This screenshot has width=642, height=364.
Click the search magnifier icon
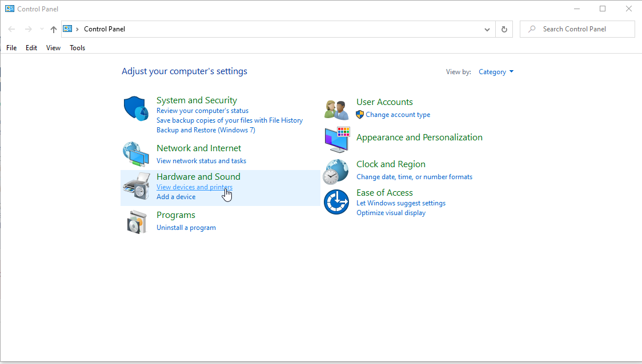pyautogui.click(x=532, y=29)
